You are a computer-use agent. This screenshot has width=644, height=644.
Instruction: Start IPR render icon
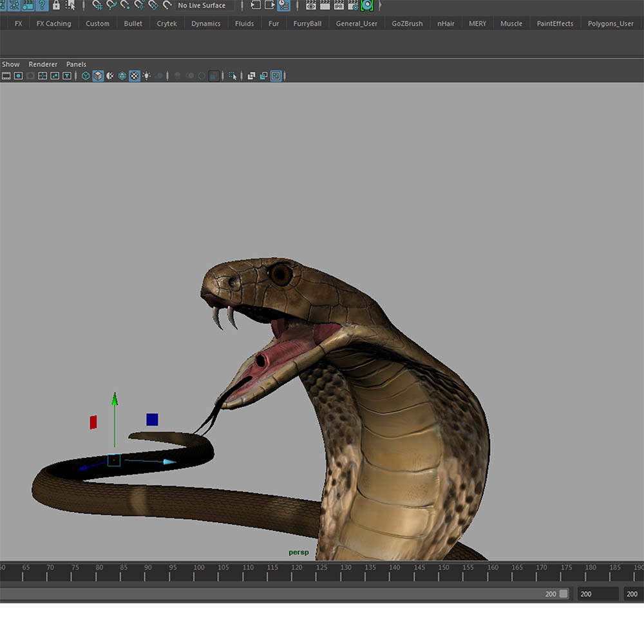(x=339, y=5)
